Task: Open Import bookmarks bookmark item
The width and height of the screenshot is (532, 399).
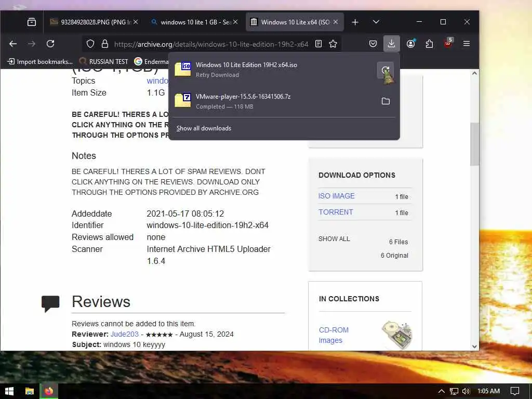Action: tap(41, 62)
